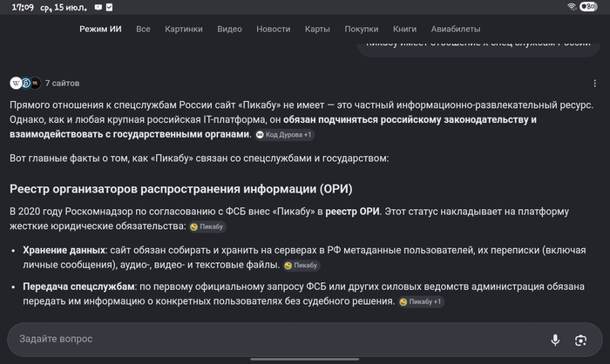Switch to the Видео tab

(229, 29)
